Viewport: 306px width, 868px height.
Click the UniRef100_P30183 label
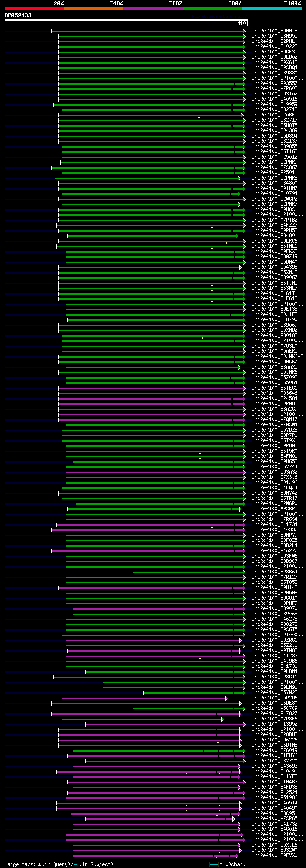(x=274, y=336)
